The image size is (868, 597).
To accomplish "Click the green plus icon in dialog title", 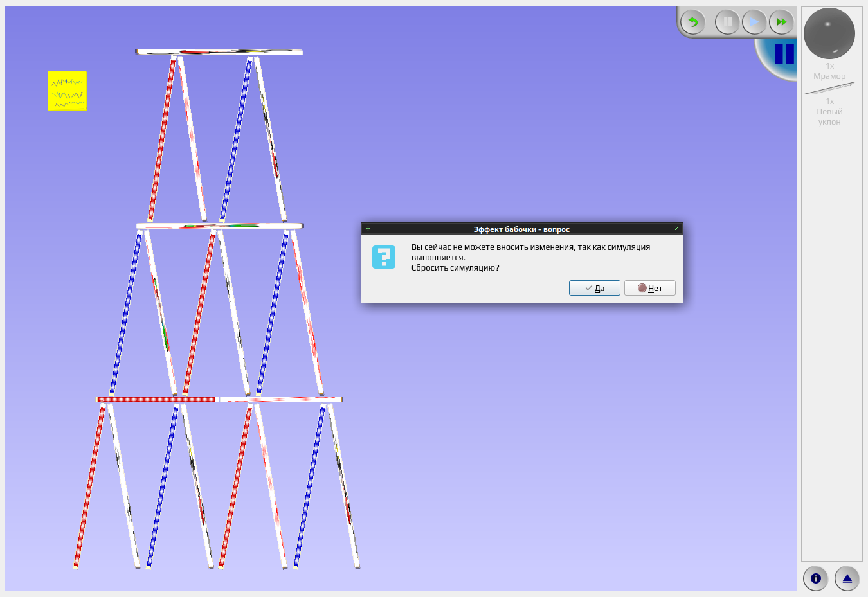I will pyautogui.click(x=368, y=229).
